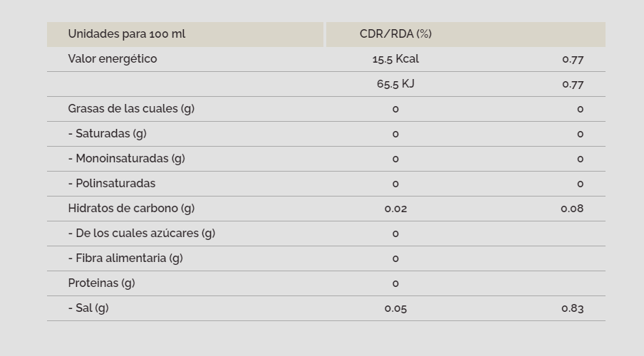Click the 0.08 percentage for carbohydrates
644x356 pixels.
(572, 209)
